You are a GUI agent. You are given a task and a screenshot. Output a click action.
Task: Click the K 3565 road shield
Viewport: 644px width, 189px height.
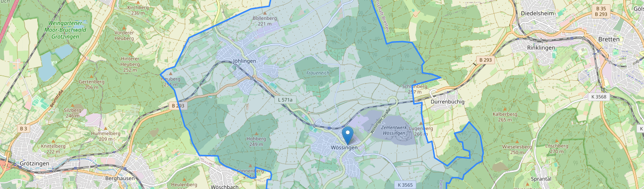tap(405, 185)
